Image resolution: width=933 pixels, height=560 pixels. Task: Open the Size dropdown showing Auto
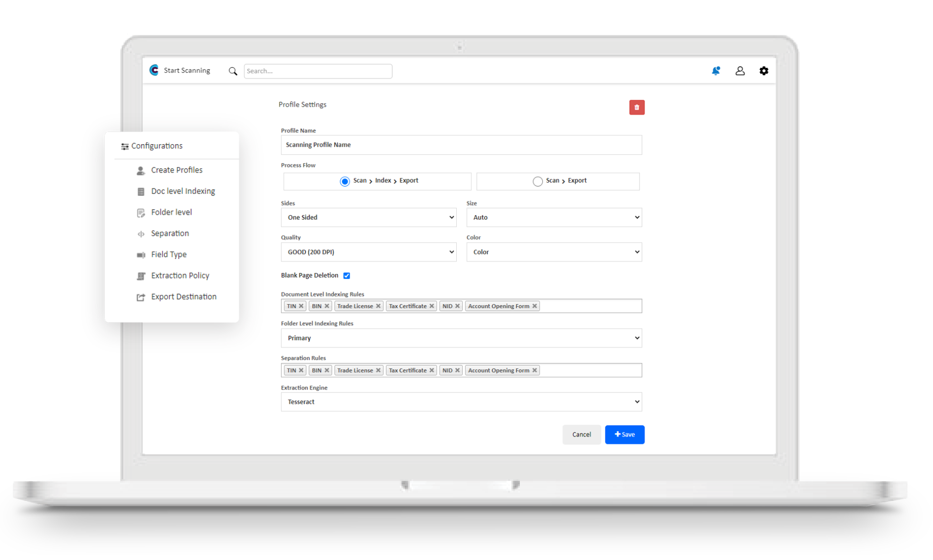pos(554,217)
